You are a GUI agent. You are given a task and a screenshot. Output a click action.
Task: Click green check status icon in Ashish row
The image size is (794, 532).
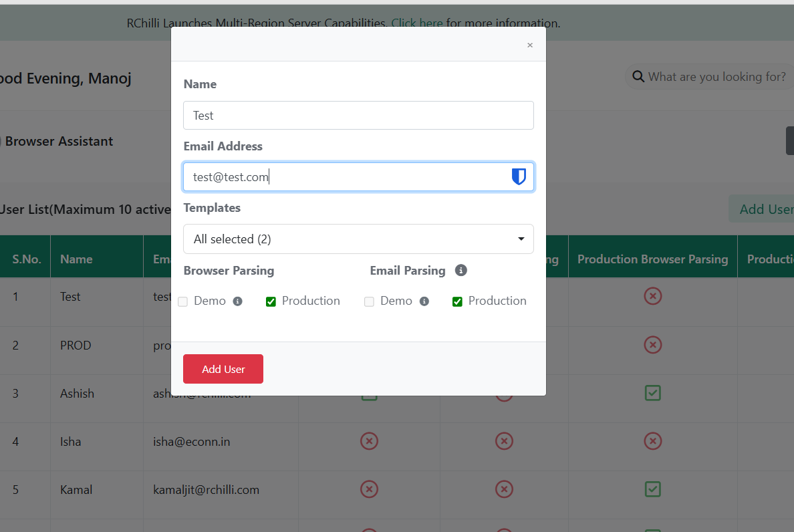tap(652, 393)
